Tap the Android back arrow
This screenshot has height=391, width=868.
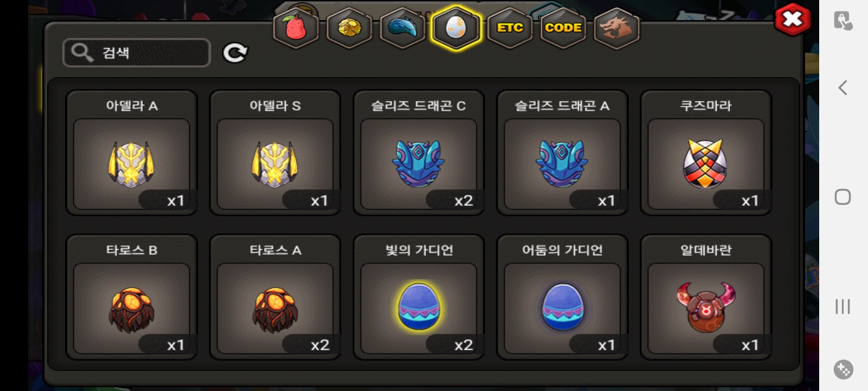[x=843, y=87]
